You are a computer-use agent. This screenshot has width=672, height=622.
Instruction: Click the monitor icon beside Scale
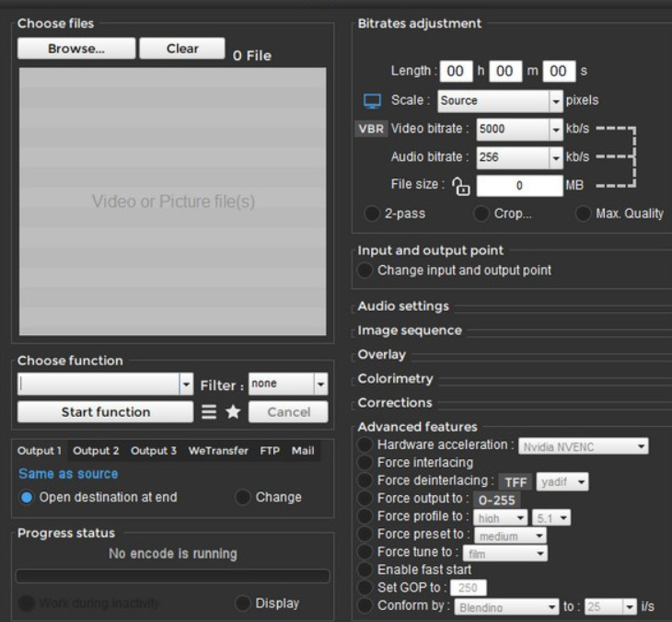(x=372, y=101)
